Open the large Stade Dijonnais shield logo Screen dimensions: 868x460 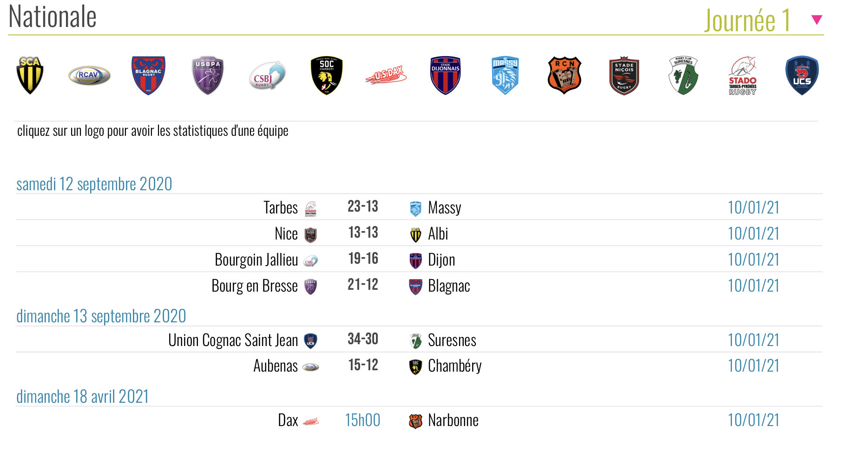coord(445,75)
